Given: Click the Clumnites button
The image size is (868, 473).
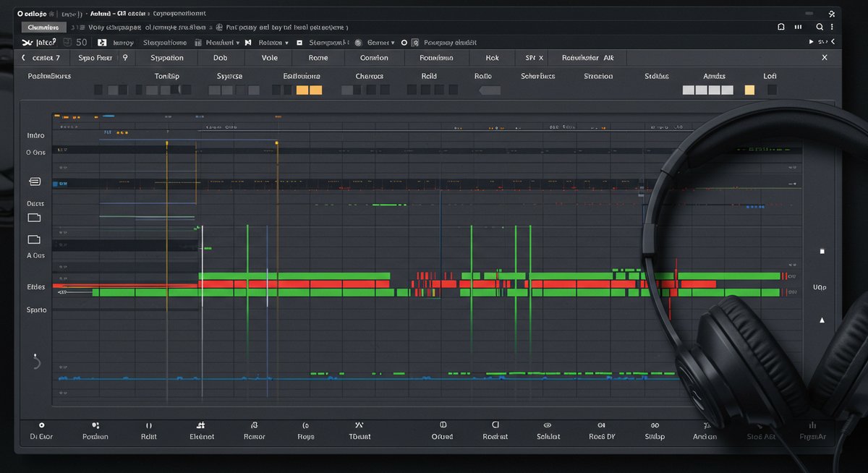Looking at the screenshot, I should (x=44, y=27).
